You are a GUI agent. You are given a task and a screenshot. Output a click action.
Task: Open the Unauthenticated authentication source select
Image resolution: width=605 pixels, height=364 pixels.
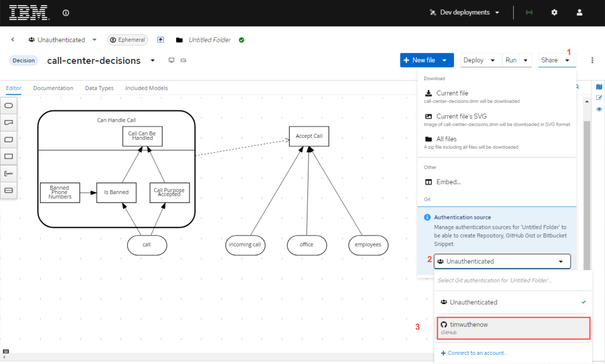502,261
